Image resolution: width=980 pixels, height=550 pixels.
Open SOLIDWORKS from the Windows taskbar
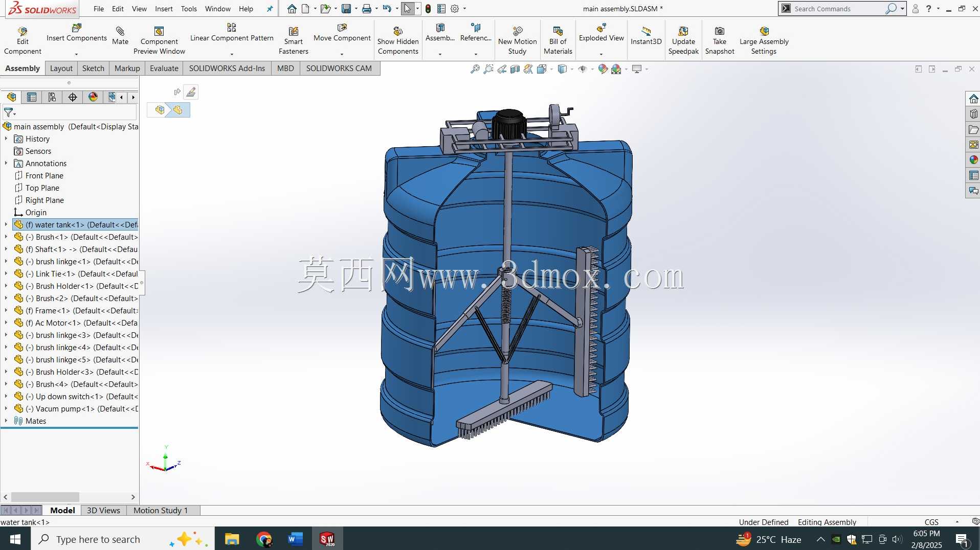click(327, 539)
